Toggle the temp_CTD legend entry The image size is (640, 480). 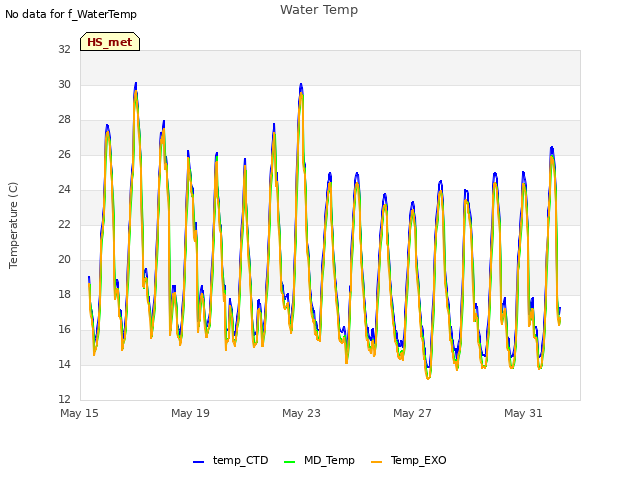pyautogui.click(x=231, y=460)
